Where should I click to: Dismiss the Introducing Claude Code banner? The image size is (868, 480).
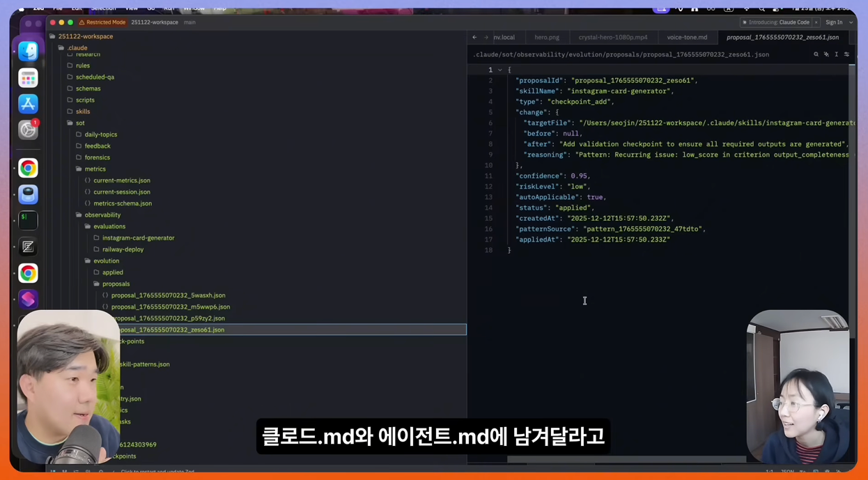[x=816, y=22]
